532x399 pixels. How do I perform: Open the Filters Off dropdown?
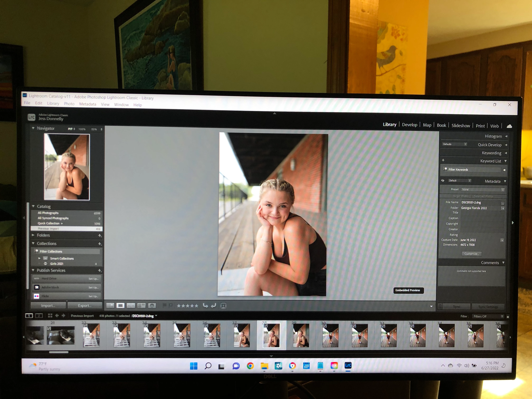488,316
